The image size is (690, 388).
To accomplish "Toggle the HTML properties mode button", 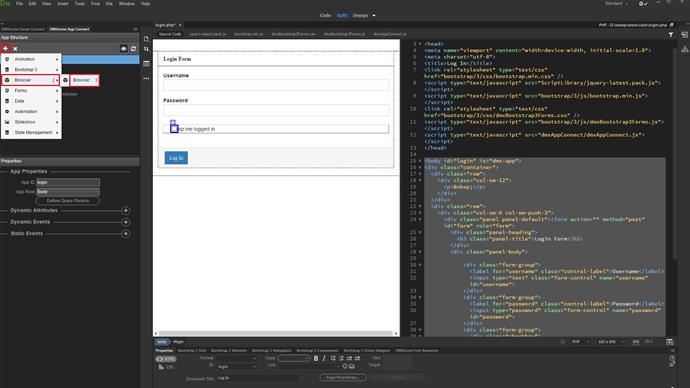I will pos(166,359).
